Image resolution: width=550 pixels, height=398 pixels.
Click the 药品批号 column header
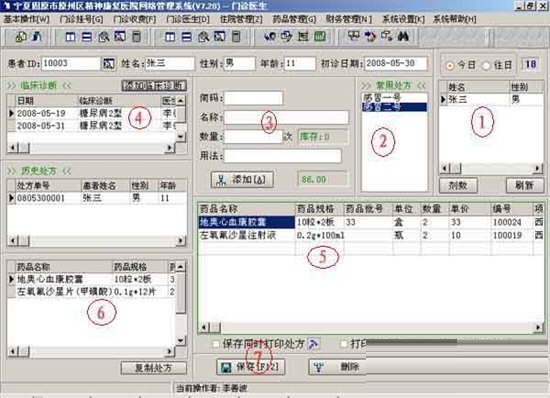368,209
